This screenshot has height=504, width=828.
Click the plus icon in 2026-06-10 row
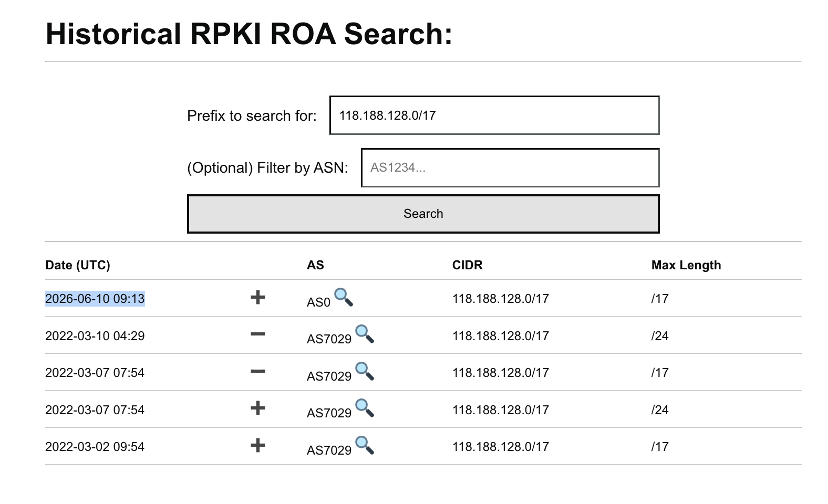[x=258, y=297]
